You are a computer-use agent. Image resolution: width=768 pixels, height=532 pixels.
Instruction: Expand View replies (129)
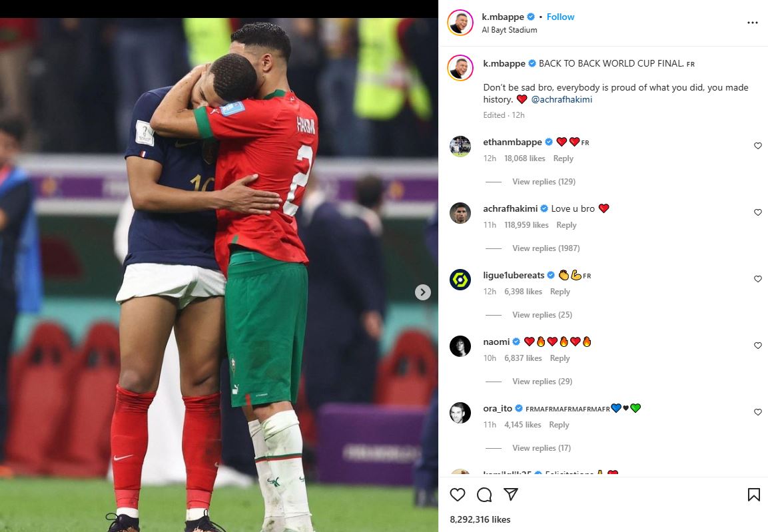coord(544,182)
